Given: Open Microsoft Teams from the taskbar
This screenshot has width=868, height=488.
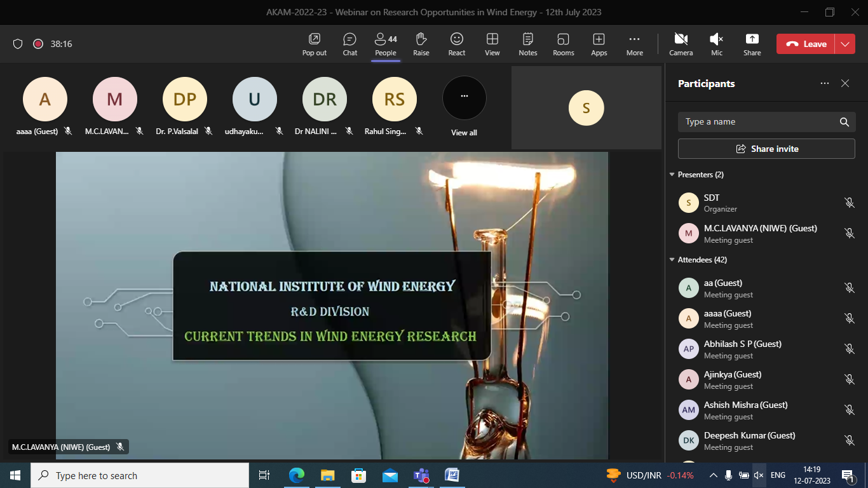Looking at the screenshot, I should 421,475.
